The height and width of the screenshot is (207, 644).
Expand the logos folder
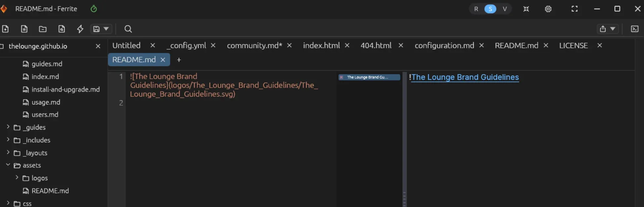tap(17, 178)
